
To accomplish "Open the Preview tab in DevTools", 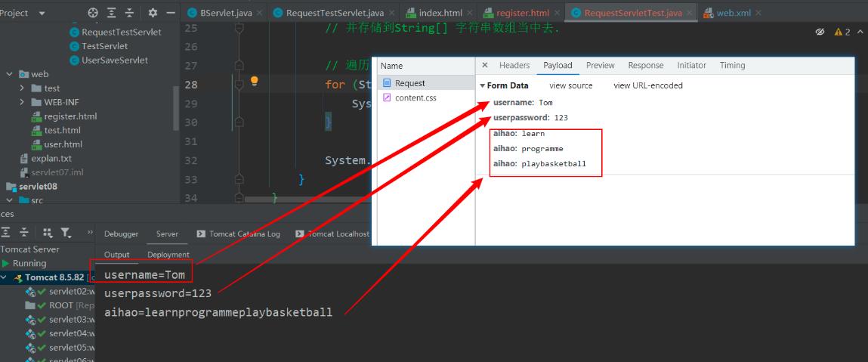I will (x=600, y=65).
